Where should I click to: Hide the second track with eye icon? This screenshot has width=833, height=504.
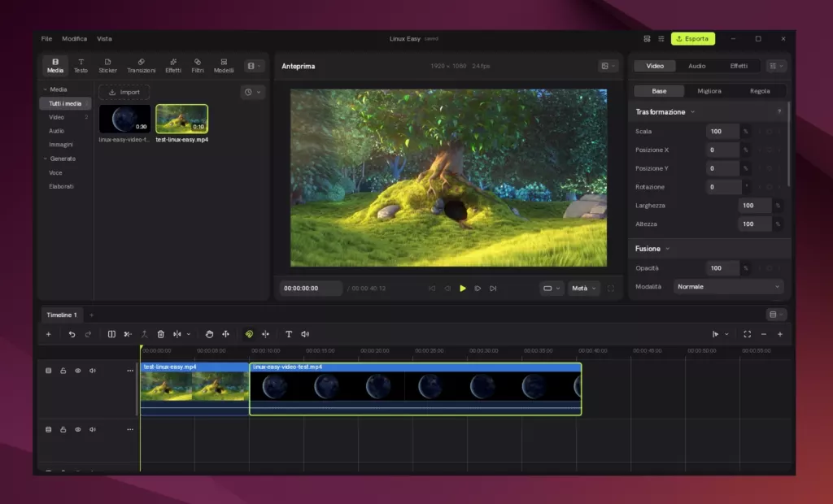point(77,429)
